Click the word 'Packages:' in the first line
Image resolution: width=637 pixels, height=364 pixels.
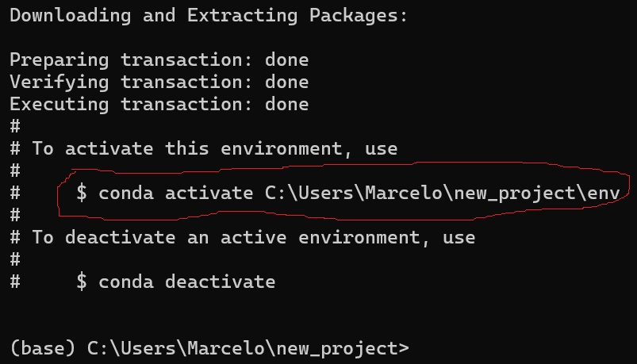pyautogui.click(x=359, y=16)
